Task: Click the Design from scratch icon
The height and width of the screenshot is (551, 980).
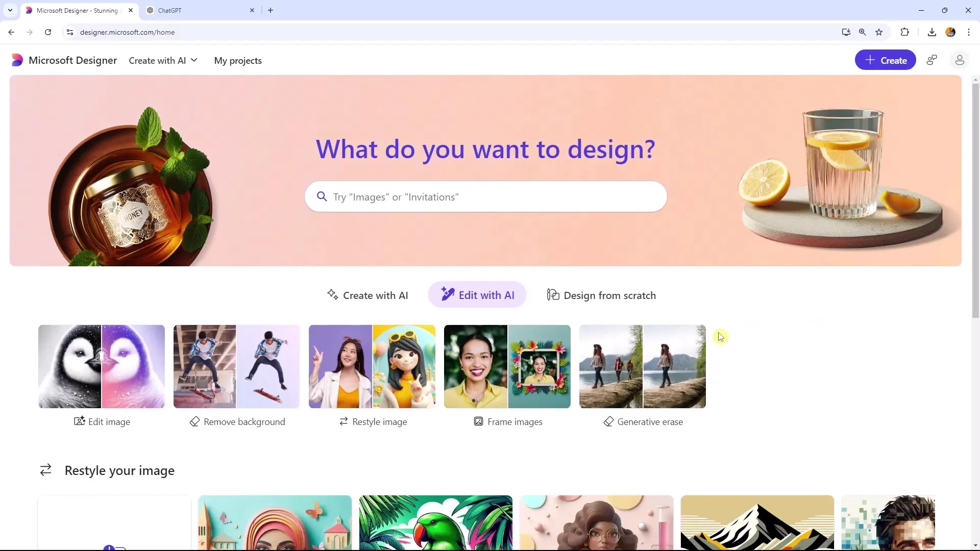Action: tap(552, 295)
